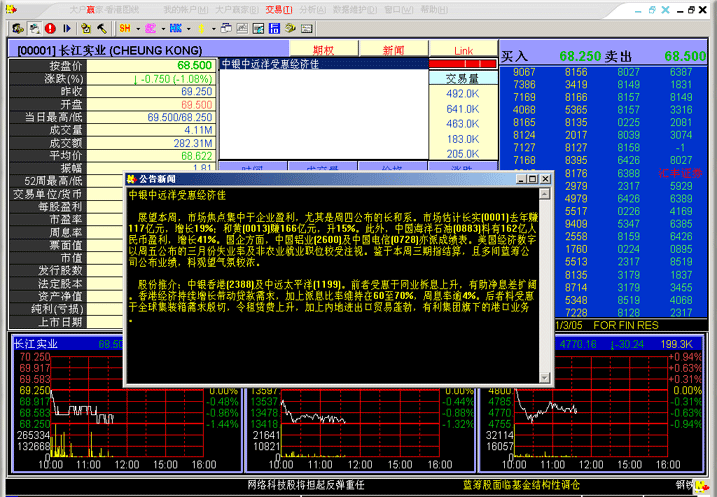Click the blue save disk icon
Image resolution: width=717 pixels, height=497 pixels.
tap(274, 28)
